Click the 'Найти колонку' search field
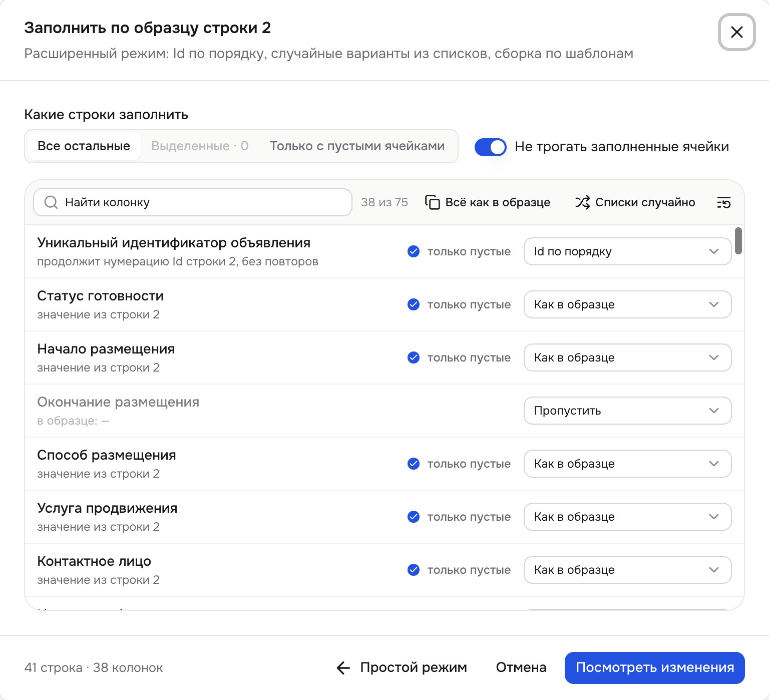Viewport: 769px width, 700px height. [193, 202]
